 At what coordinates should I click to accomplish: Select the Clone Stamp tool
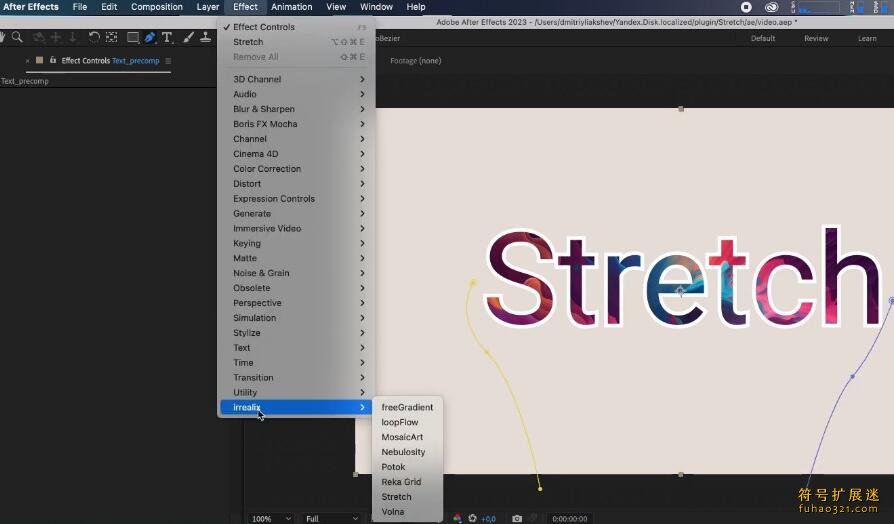pyautogui.click(x=205, y=38)
